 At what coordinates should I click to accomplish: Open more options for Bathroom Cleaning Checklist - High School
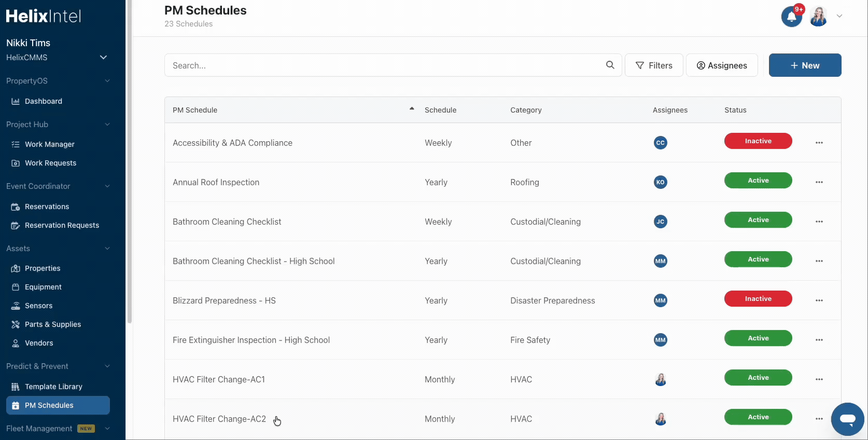pyautogui.click(x=819, y=261)
